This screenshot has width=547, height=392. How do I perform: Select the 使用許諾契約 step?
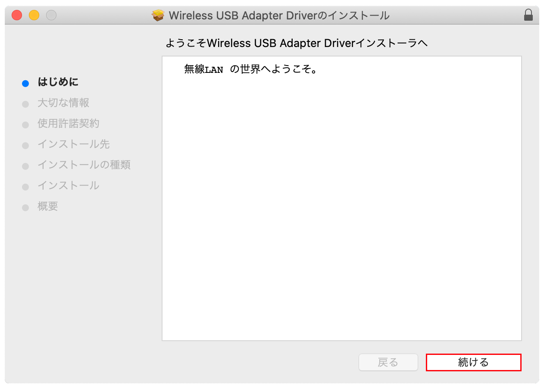[x=69, y=123]
